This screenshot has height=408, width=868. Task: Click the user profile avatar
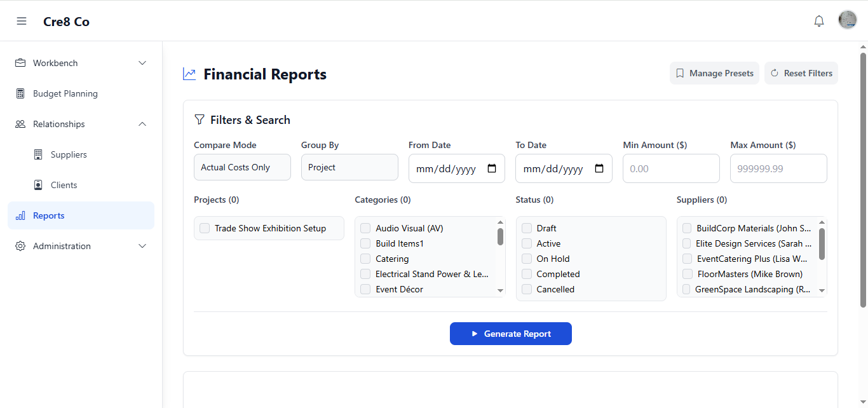(x=848, y=20)
